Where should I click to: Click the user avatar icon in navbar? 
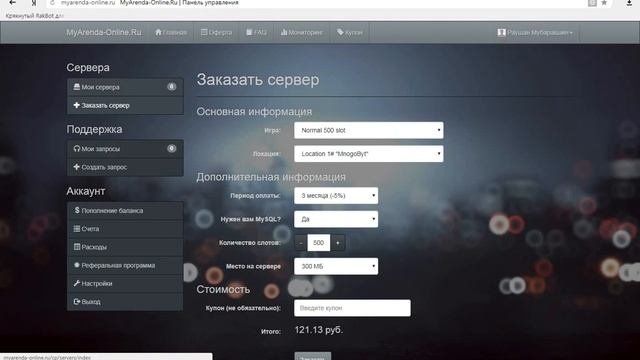[x=502, y=32]
